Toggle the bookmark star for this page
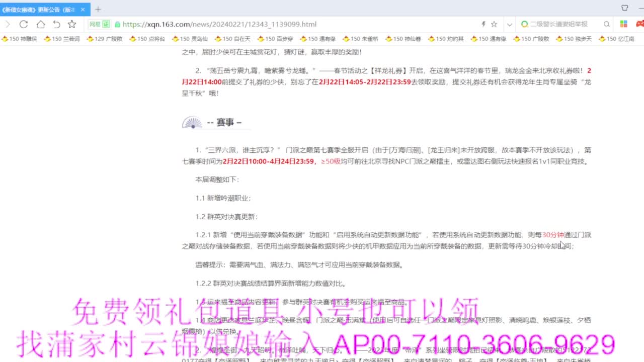 point(494,24)
